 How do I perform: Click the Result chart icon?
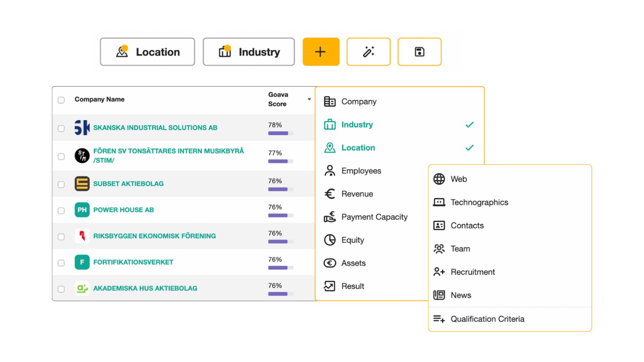[x=330, y=286]
